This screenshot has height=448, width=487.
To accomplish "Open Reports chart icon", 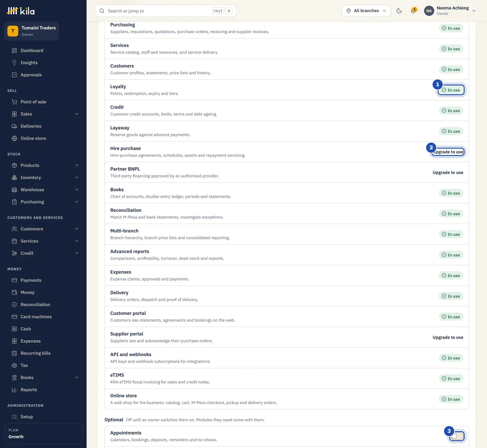I will coord(14,390).
